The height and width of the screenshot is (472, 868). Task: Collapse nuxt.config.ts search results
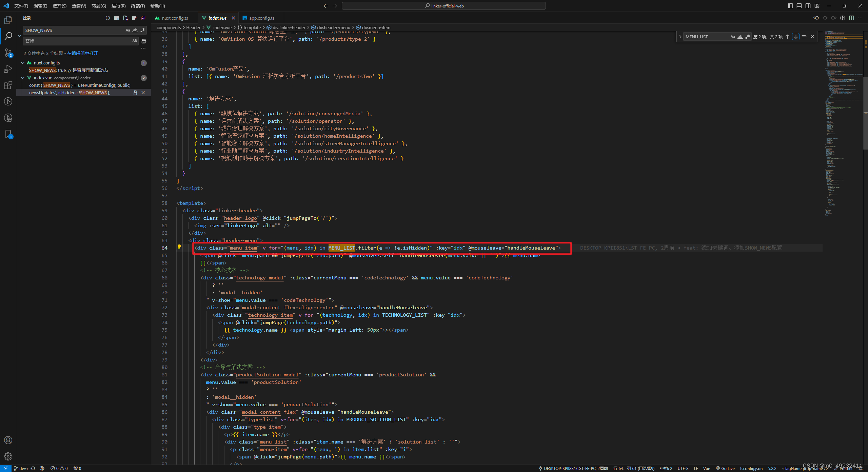[x=23, y=63]
